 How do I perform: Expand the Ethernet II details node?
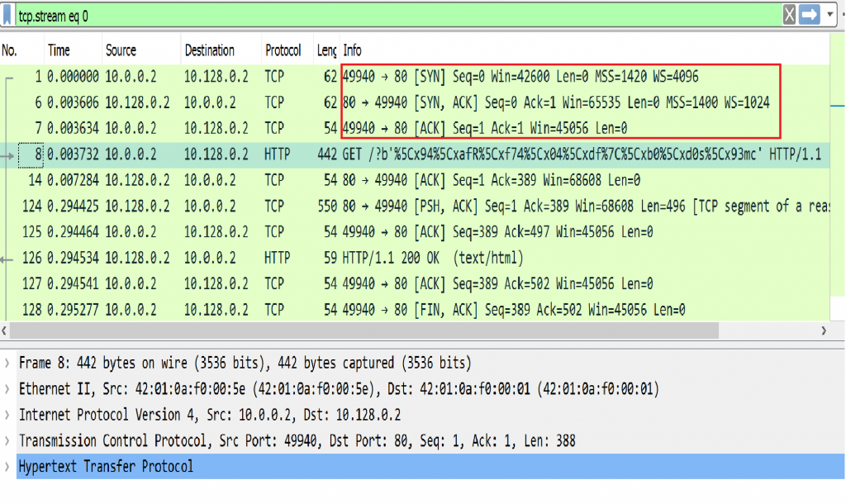[7, 389]
